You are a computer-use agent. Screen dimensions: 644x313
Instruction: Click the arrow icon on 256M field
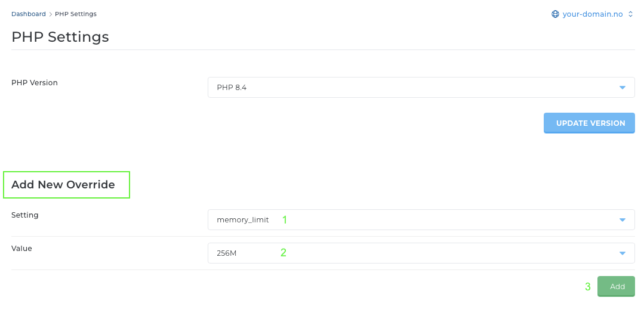pos(623,253)
